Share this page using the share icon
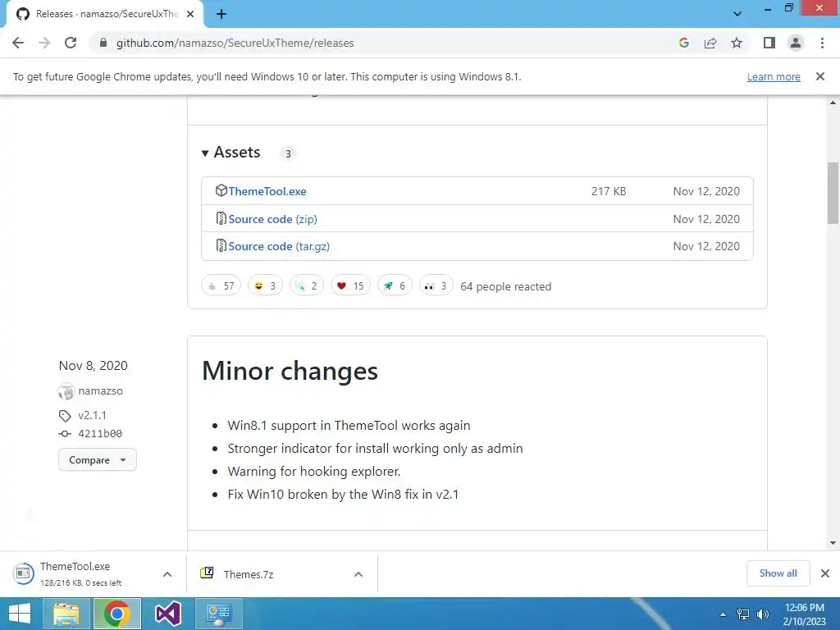Viewport: 840px width, 630px height. [x=710, y=43]
